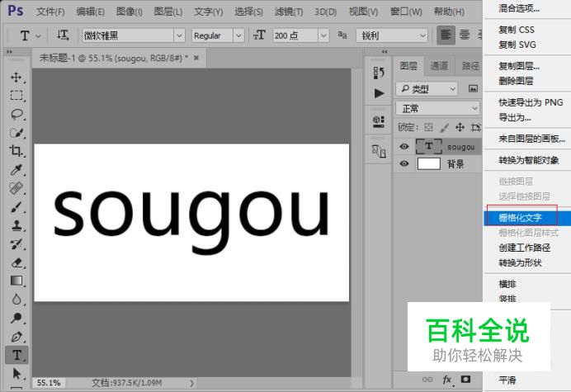This screenshot has height=392, width=571.
Task: Click the 55.1% zoom field
Action: pyautogui.click(x=49, y=383)
